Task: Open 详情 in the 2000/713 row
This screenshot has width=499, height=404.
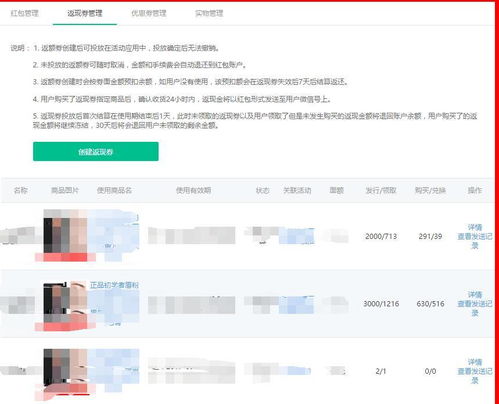Action: click(x=475, y=228)
